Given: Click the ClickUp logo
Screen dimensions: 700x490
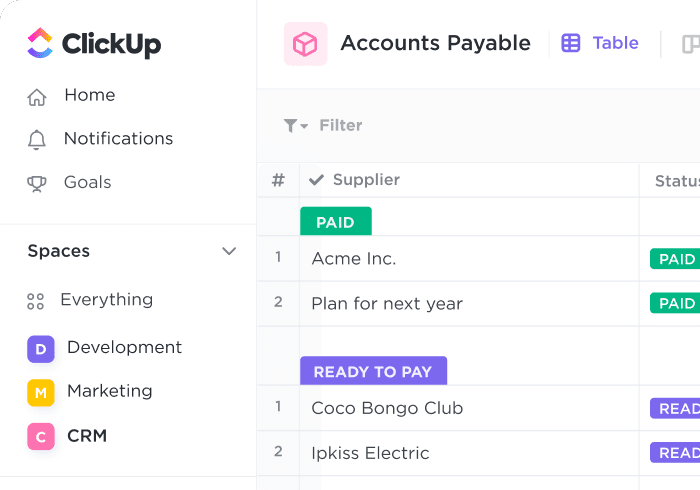Looking at the screenshot, I should (94, 43).
